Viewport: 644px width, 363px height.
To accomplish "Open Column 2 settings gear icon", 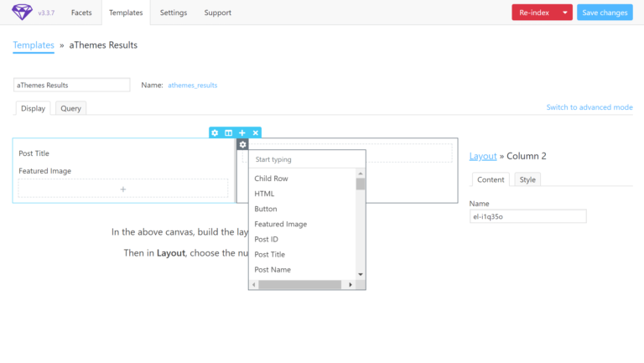I will point(242,144).
